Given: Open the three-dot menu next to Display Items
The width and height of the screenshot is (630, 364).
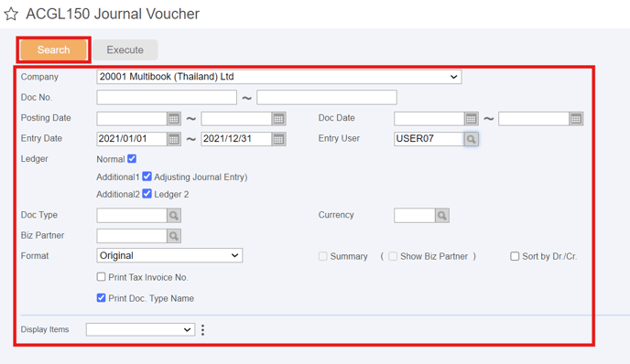Looking at the screenshot, I should click(202, 330).
